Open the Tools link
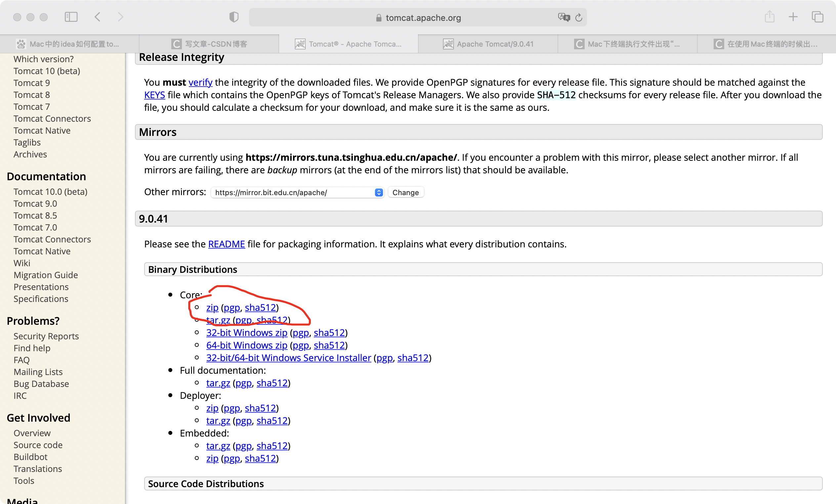Viewport: 836px width, 504px height. [24, 481]
